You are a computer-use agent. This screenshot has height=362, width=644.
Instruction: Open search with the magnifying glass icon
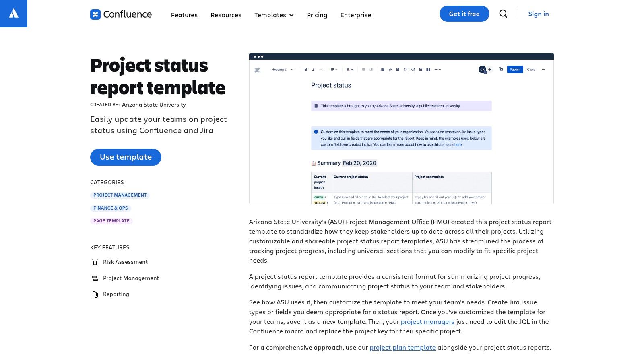tap(503, 14)
